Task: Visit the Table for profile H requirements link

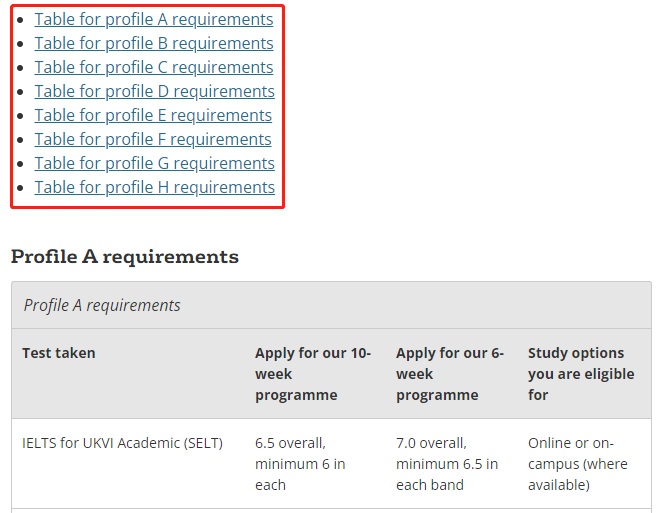Action: [155, 187]
